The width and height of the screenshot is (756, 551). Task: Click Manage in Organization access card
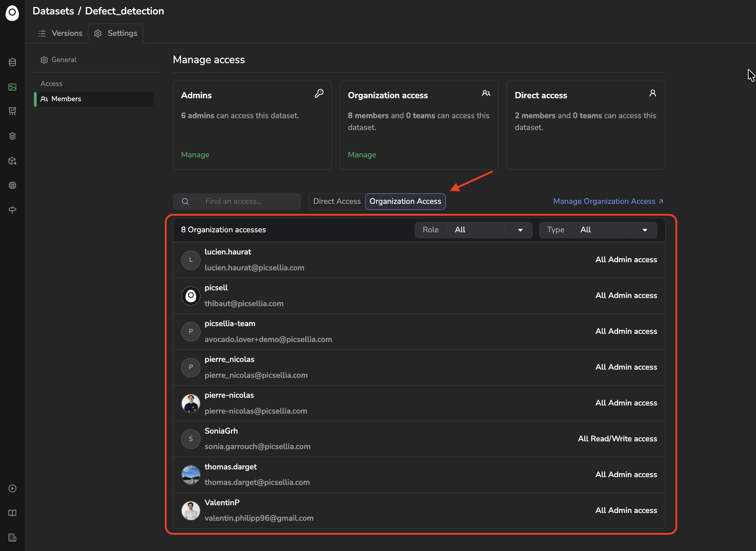362,155
